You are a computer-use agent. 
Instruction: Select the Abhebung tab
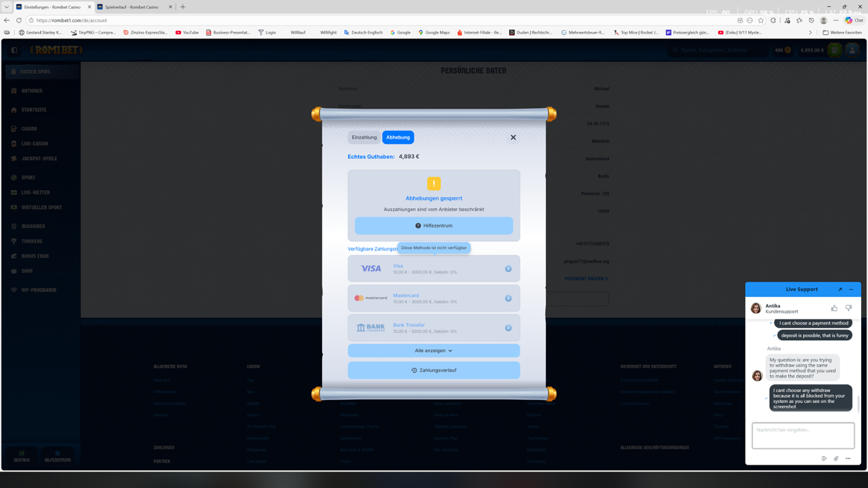[398, 138]
